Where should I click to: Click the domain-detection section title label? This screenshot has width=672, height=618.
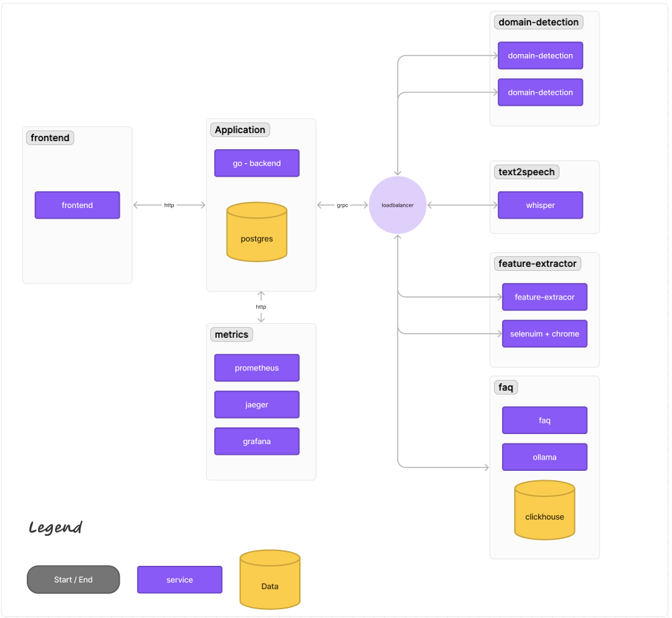(539, 22)
